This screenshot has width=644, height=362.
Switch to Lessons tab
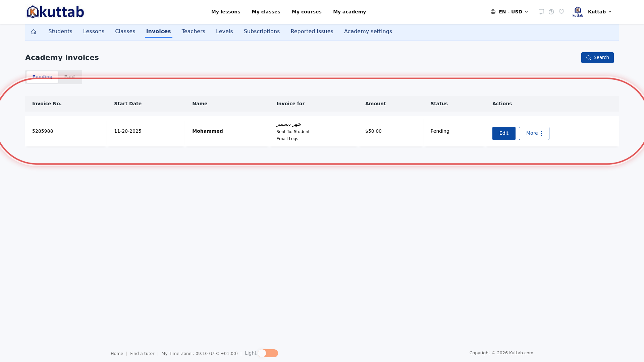(x=94, y=32)
